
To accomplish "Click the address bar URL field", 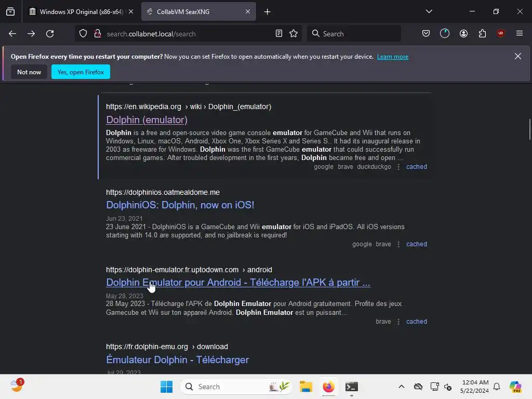I will (188, 34).
